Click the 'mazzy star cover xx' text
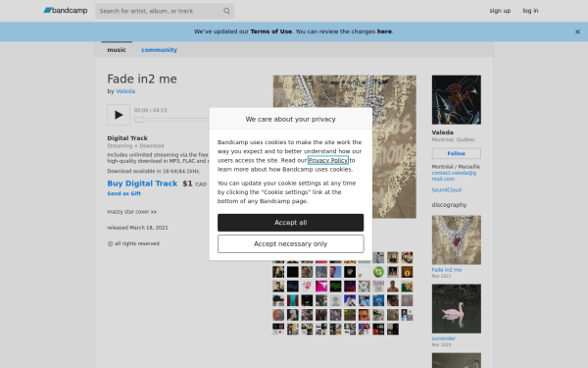 coord(132,212)
